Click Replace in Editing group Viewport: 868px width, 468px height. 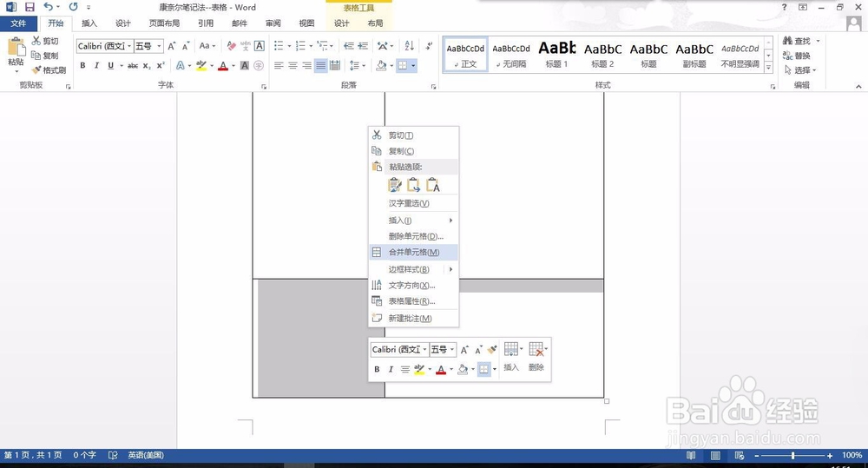(797, 56)
